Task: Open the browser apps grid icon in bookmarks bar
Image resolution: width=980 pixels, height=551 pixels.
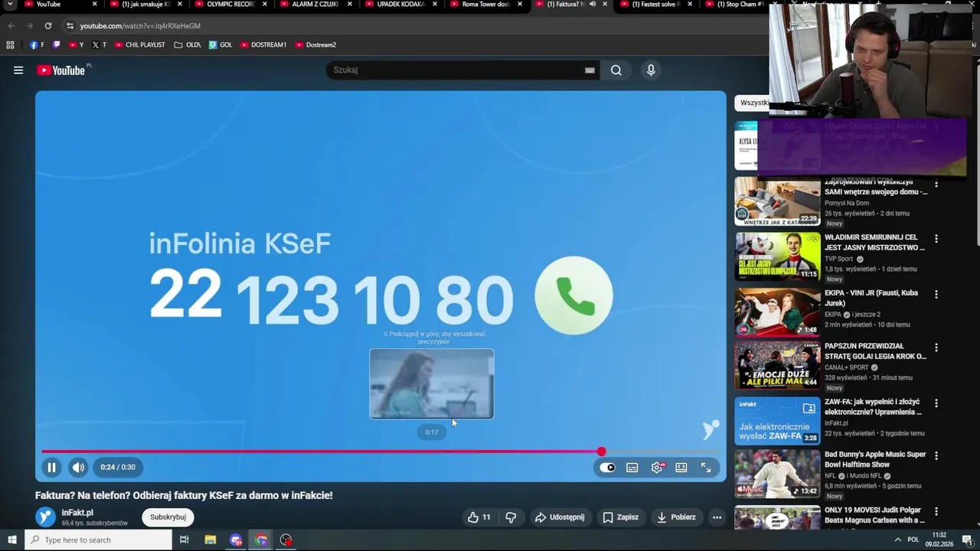Action: [10, 45]
